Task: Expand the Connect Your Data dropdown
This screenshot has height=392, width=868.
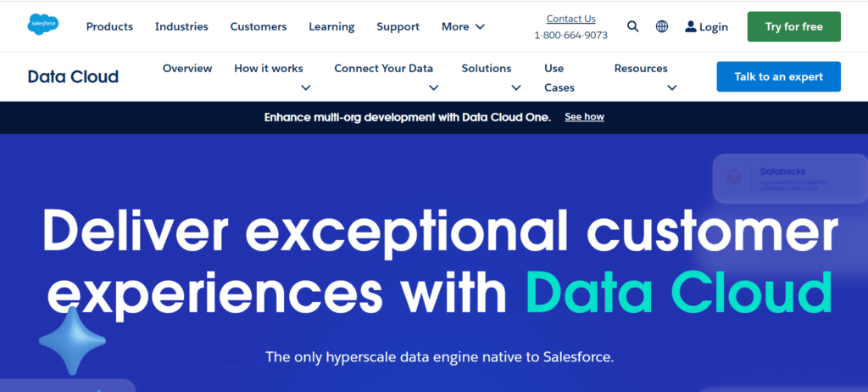Action: point(434,87)
